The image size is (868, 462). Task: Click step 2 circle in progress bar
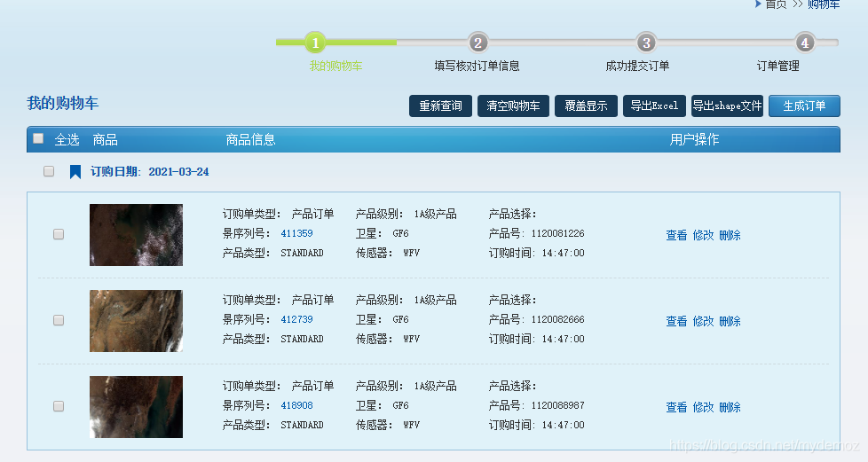tap(477, 42)
